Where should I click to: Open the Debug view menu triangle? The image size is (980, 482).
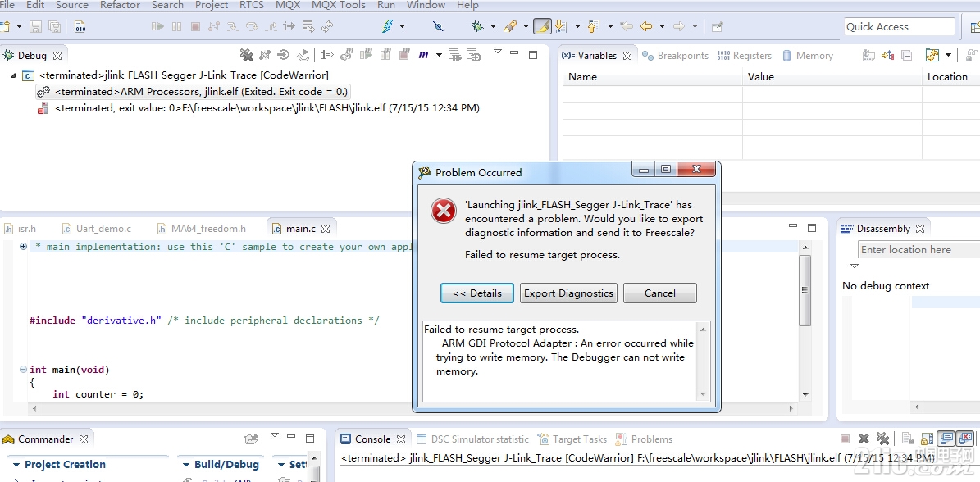click(498, 52)
